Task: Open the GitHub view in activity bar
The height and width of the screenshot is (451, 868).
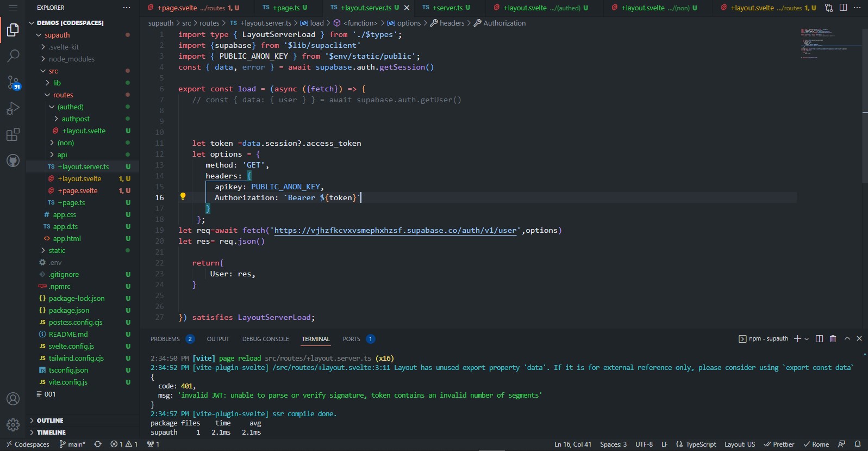Action: point(13,160)
